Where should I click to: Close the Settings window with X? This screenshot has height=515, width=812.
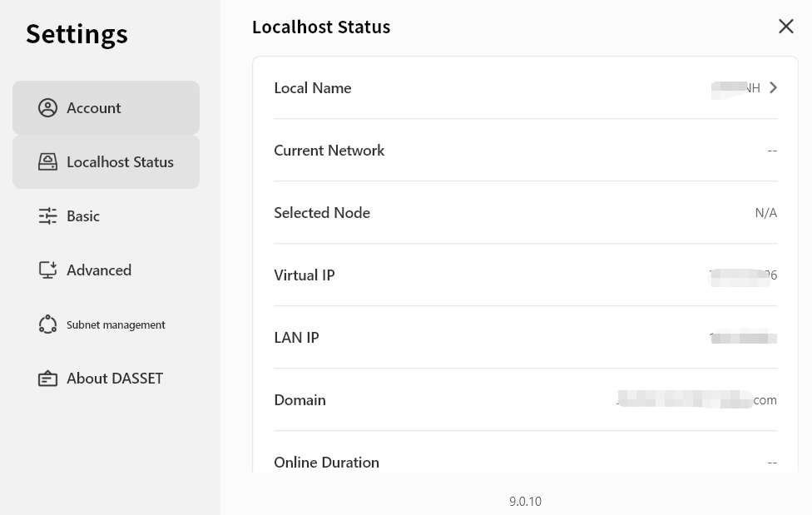[785, 27]
